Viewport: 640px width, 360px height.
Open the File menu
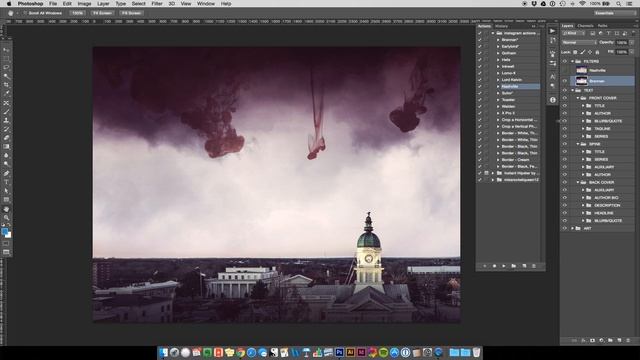pyautogui.click(x=53, y=4)
